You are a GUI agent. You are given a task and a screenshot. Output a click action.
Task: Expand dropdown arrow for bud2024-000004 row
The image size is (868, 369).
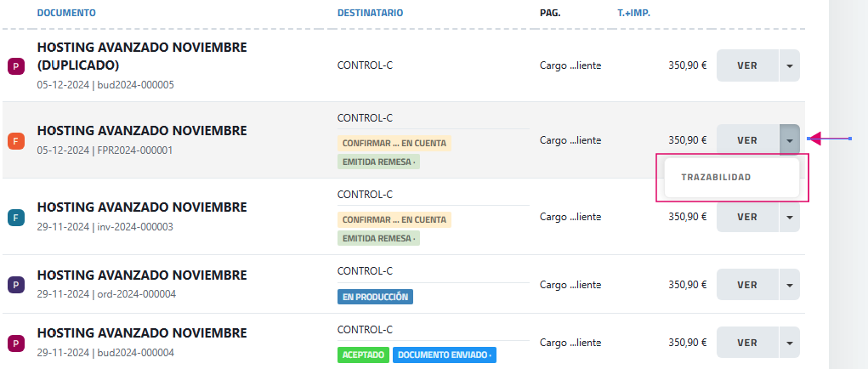click(x=790, y=343)
